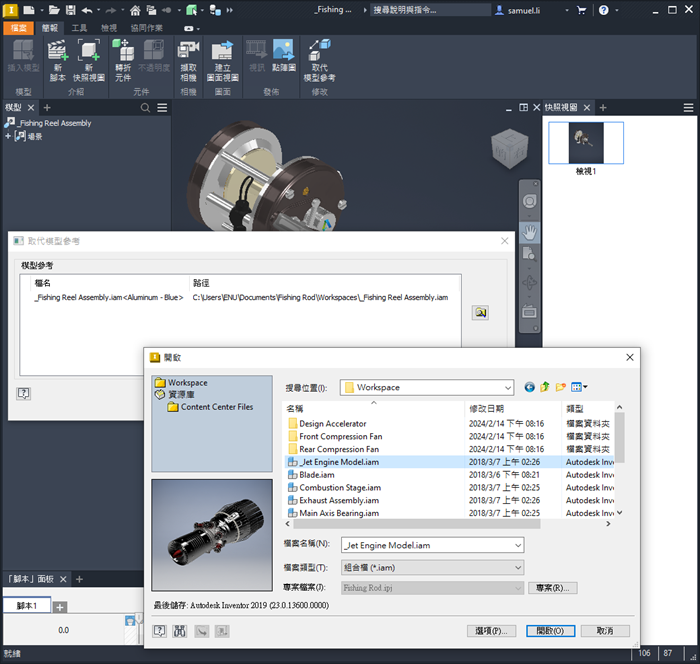Click the blue Help question mark icon
Viewport: 700px width, 664px height.
click(604, 10)
